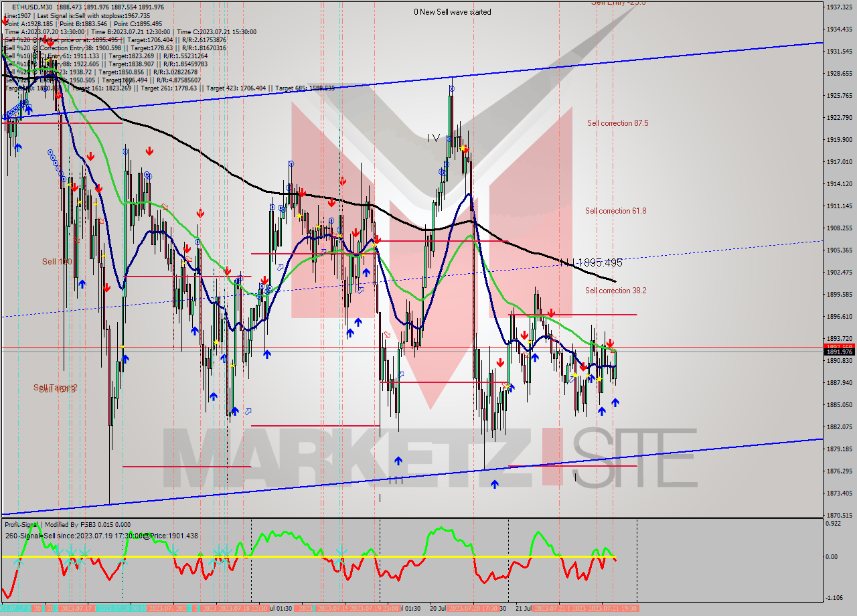Click the 'I I I 1895.496' wave label
The image size is (857, 616).
[x=591, y=263]
